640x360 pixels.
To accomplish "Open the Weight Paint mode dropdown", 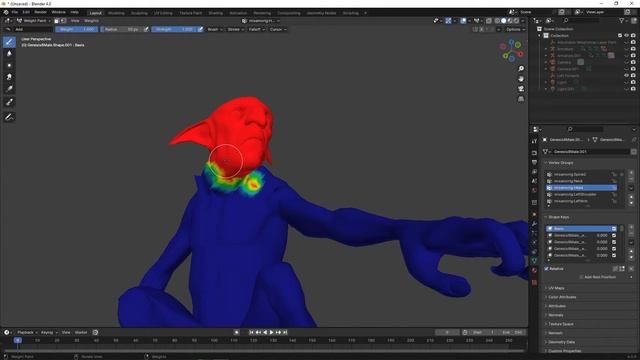I will click(34, 20).
